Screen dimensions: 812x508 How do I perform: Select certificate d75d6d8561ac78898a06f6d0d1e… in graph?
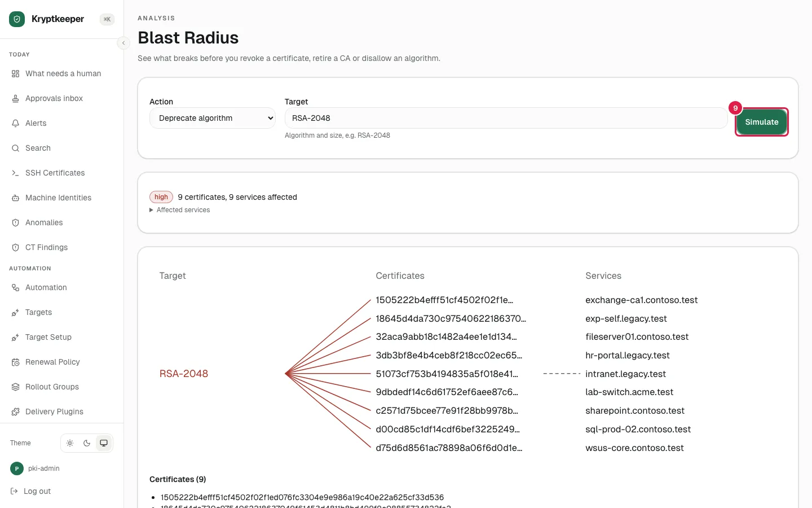click(x=449, y=448)
